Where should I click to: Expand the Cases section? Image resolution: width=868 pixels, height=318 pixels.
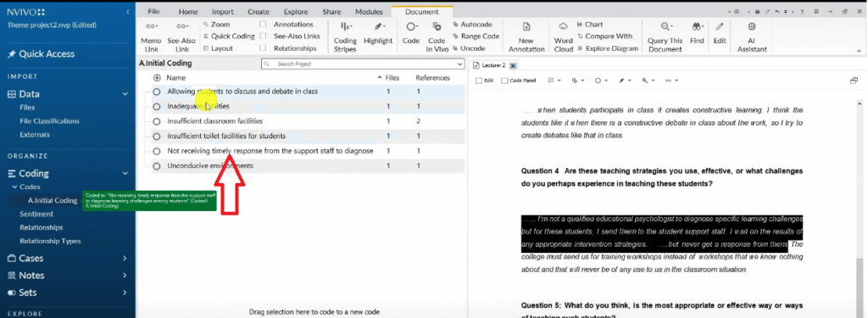click(x=125, y=258)
